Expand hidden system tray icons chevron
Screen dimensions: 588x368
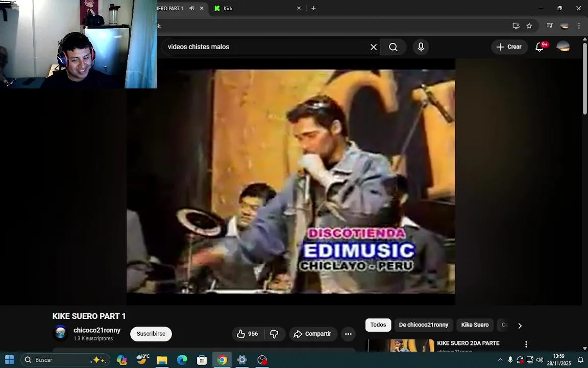pyautogui.click(x=500, y=360)
